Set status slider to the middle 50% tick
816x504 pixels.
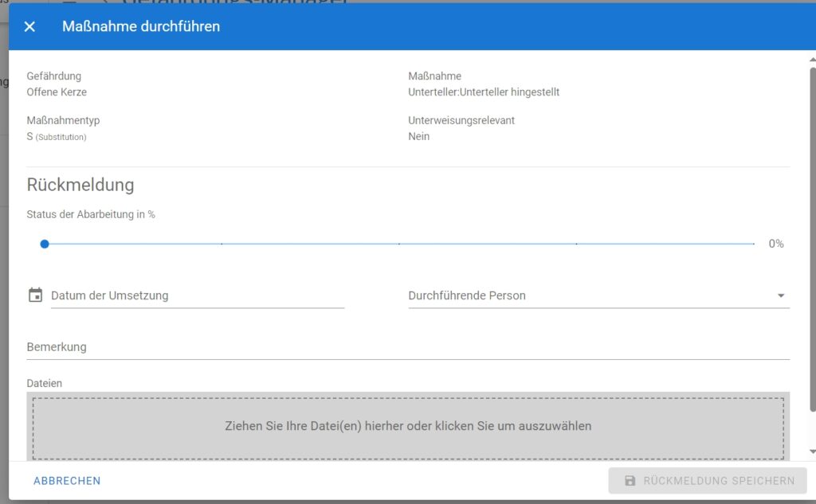(x=399, y=244)
